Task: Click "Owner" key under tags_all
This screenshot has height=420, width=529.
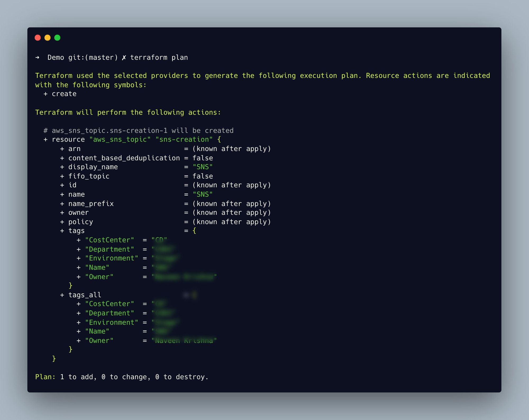Action: coord(99,341)
